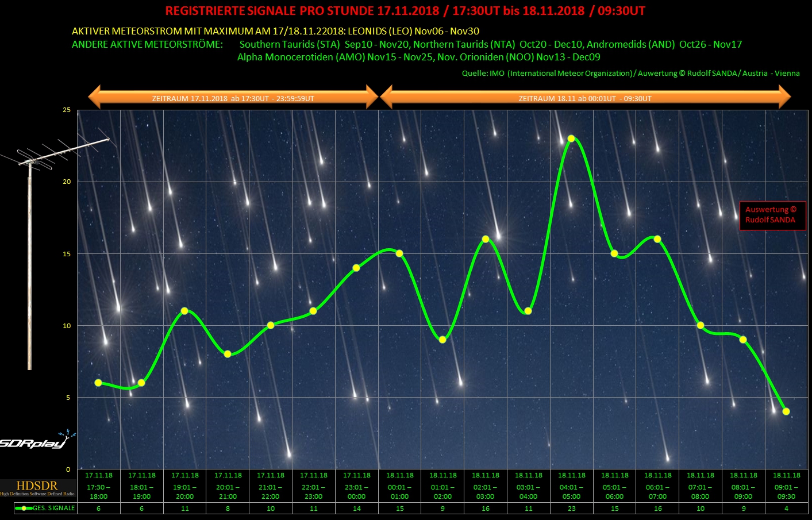Click the red chart title text
Screen dimensions: 812x520
tap(405, 11)
